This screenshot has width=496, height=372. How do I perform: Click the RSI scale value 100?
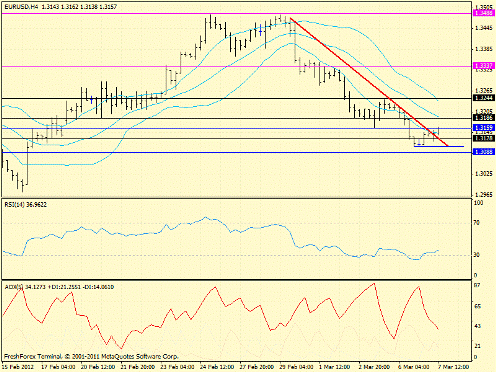pos(479,203)
